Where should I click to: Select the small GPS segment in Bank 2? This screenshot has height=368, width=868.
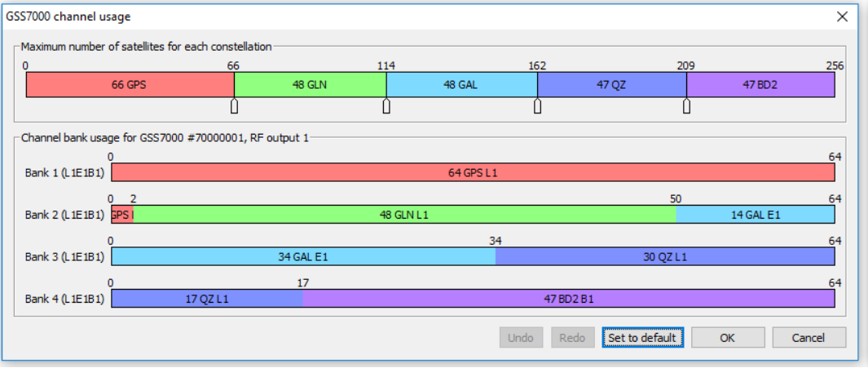[x=122, y=215]
